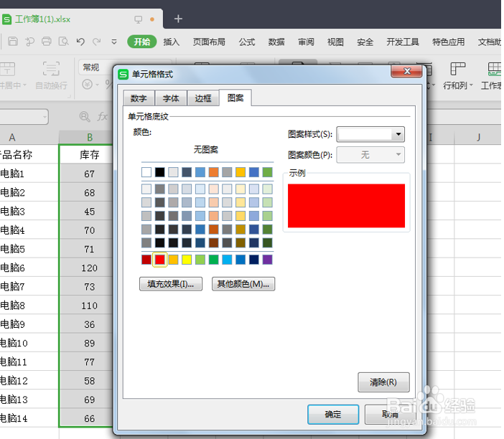Pick the dark navy standard swatch

coord(254,260)
